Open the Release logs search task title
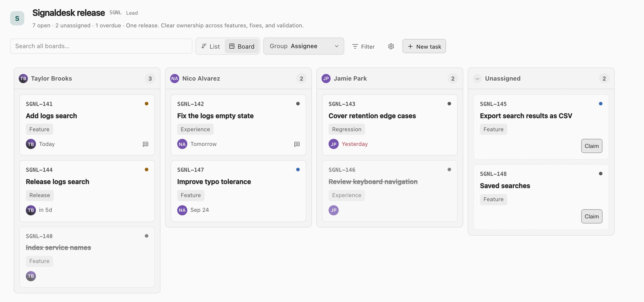The height and width of the screenshot is (302, 644). (57, 182)
